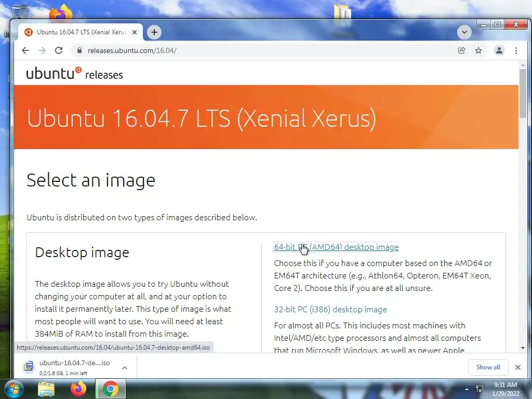The height and width of the screenshot is (399, 532).
Task: Click the vertical scrollbar thumb
Action: [523, 94]
